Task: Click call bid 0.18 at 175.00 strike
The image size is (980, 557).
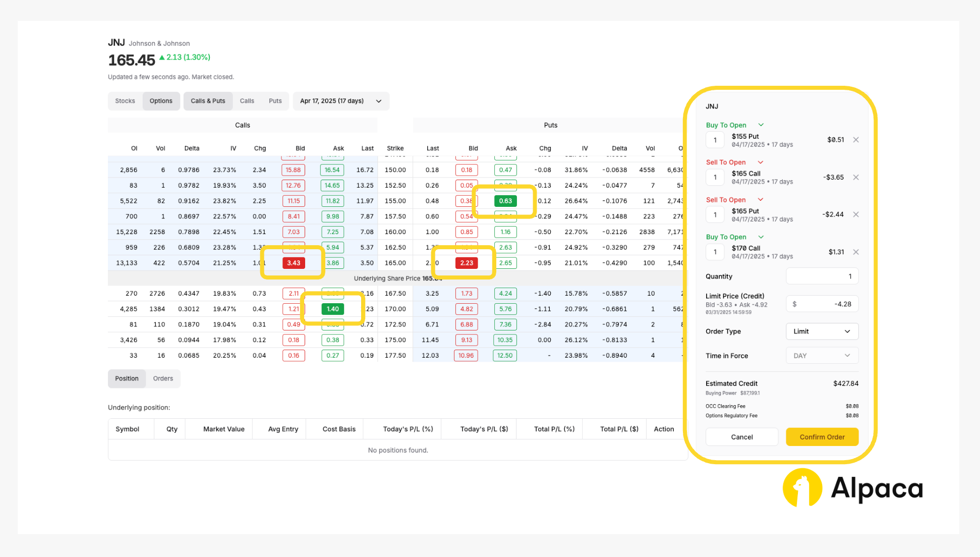Action: (x=294, y=340)
